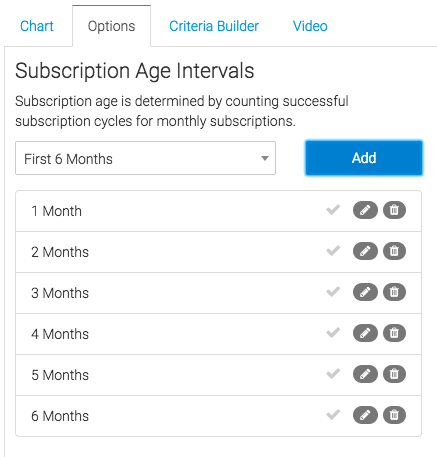The width and height of the screenshot is (437, 457).
Task: Select the 4 Months list row
Action: click(219, 334)
